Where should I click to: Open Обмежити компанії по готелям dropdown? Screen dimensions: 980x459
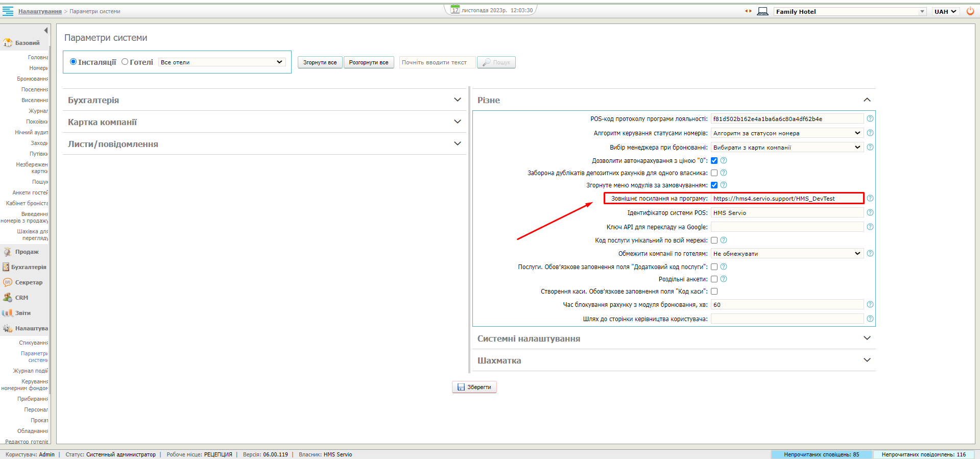(x=786, y=254)
